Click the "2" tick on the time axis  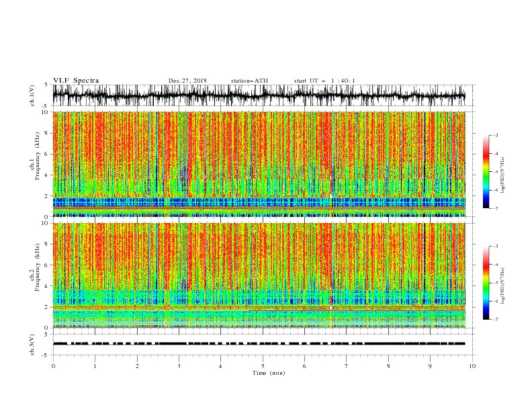[137, 366]
